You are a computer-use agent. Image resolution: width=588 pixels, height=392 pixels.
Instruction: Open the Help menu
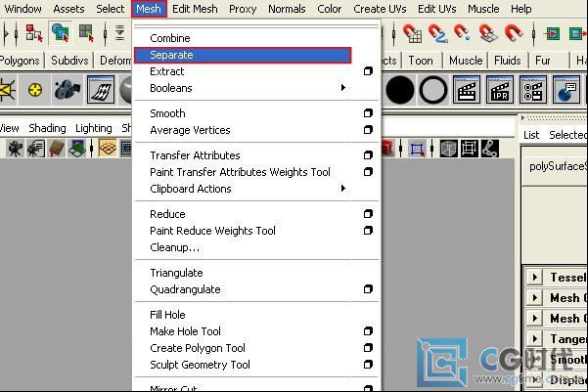pyautogui.click(x=520, y=9)
